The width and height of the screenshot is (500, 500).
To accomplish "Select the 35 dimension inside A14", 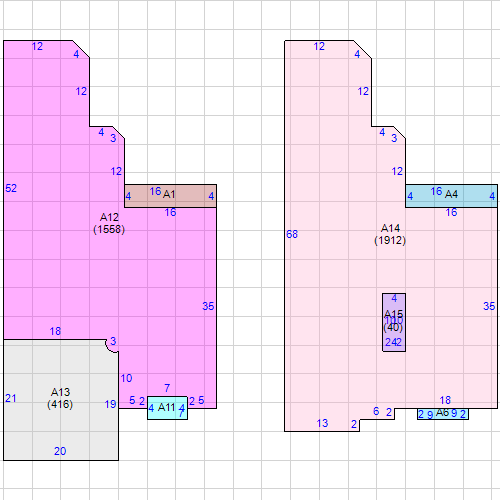I will [489, 306].
